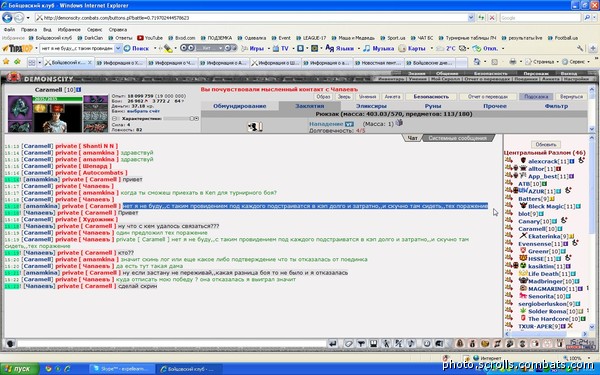Collapse the Характеристики section
600x375 pixels.
pos(114,119)
